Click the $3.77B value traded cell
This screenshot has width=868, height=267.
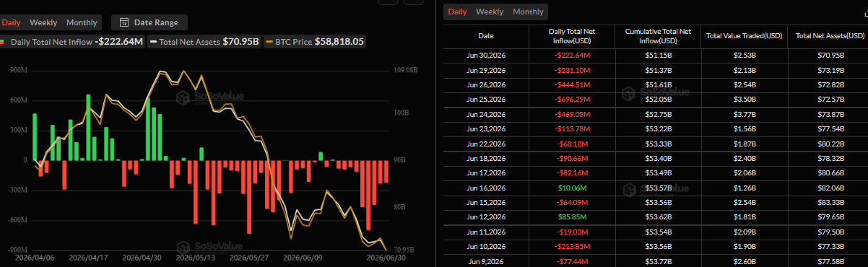click(745, 114)
